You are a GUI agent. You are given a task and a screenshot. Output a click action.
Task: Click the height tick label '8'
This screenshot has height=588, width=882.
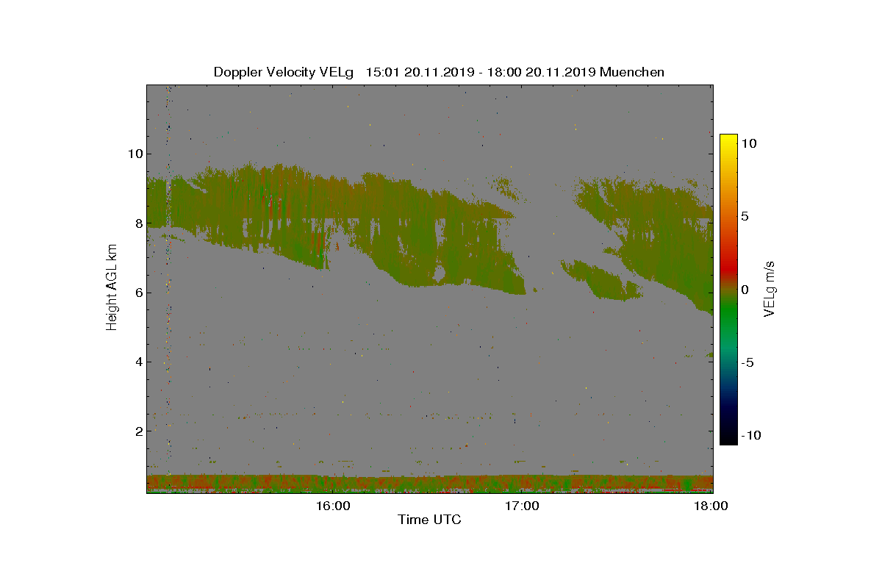[x=137, y=223]
